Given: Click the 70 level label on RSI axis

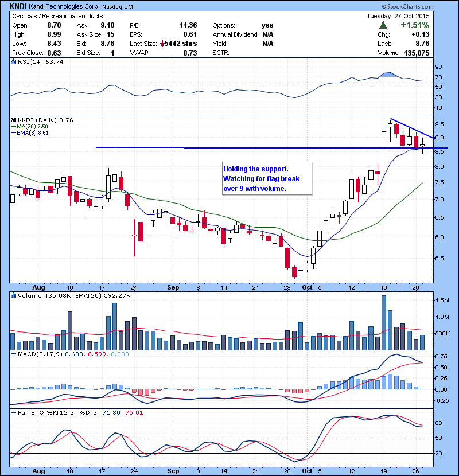Looking at the screenshot, I should (x=439, y=77).
